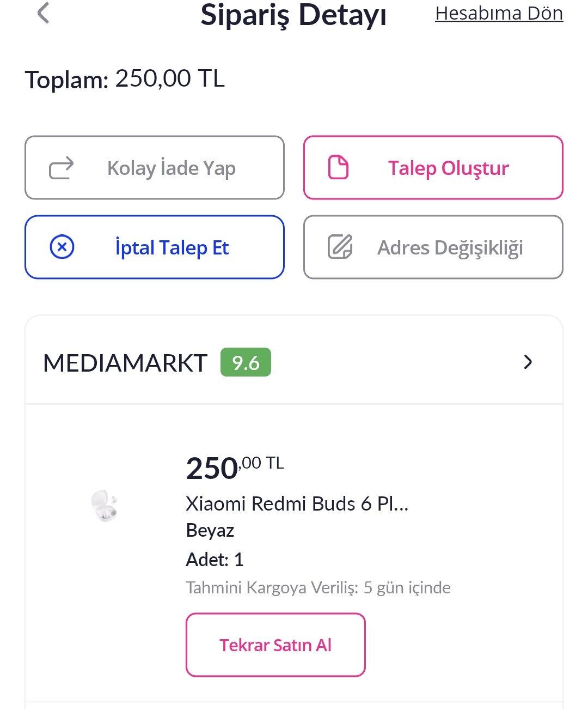
Task: Click the Sipariş Detayı page title
Action: tap(293, 15)
